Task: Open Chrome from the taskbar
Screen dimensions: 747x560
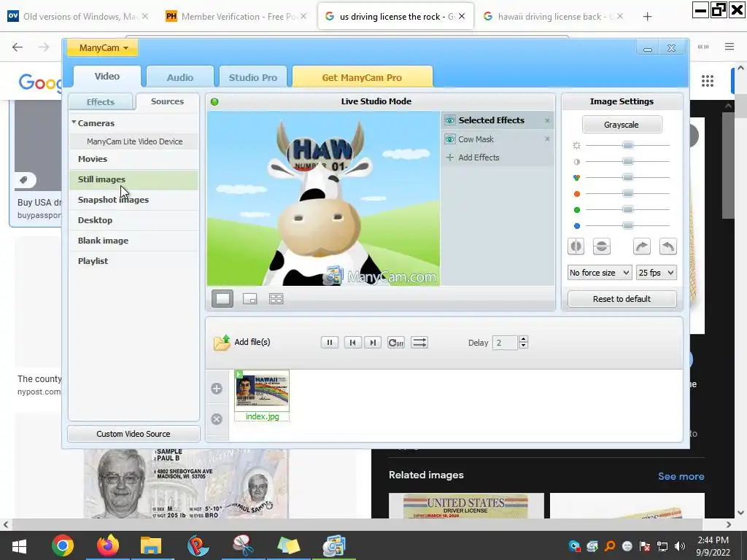Action: click(63, 545)
